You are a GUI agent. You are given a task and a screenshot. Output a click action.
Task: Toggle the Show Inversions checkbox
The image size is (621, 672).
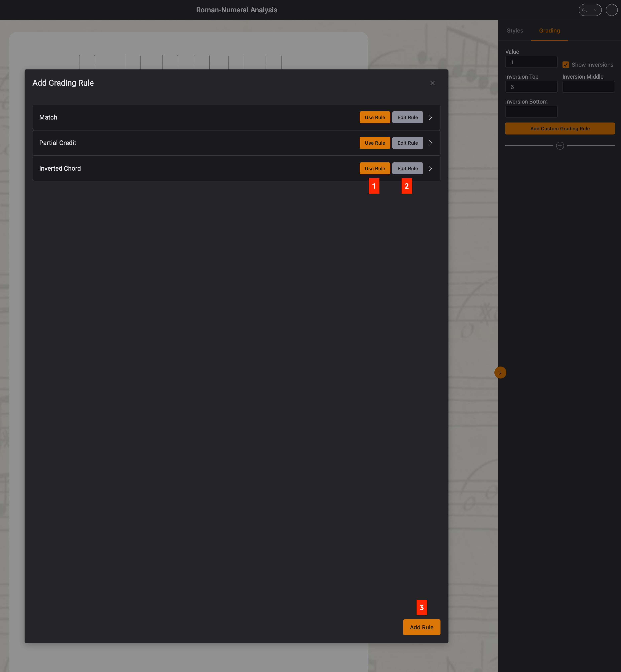click(565, 64)
